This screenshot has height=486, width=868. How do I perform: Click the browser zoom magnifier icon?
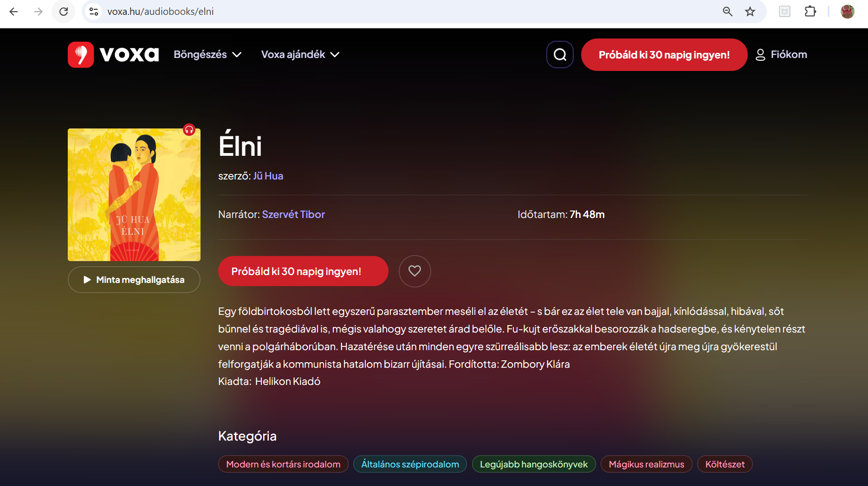pyautogui.click(x=727, y=12)
